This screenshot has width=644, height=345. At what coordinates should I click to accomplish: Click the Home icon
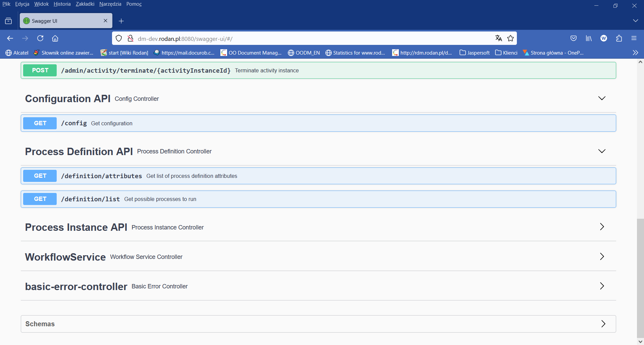click(x=55, y=38)
